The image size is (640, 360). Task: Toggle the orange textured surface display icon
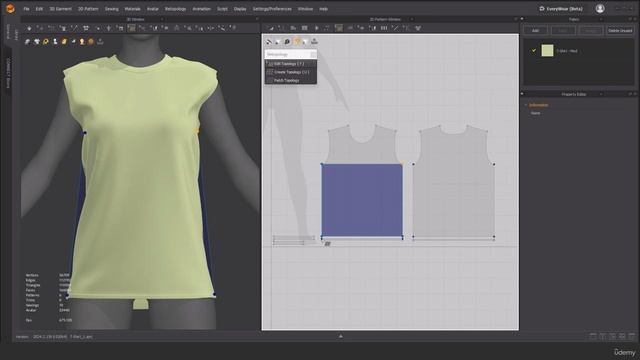(x=64, y=42)
